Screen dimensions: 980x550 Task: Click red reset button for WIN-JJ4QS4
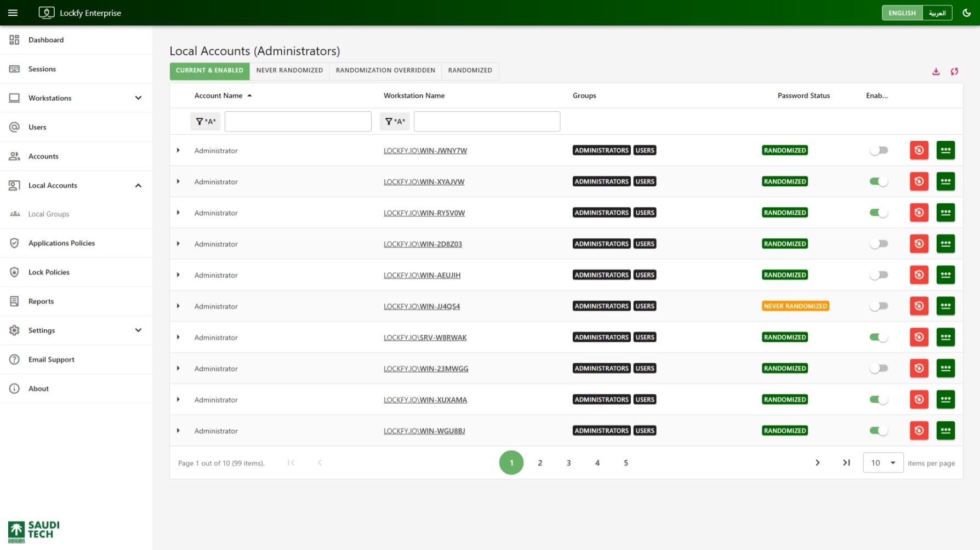point(919,306)
